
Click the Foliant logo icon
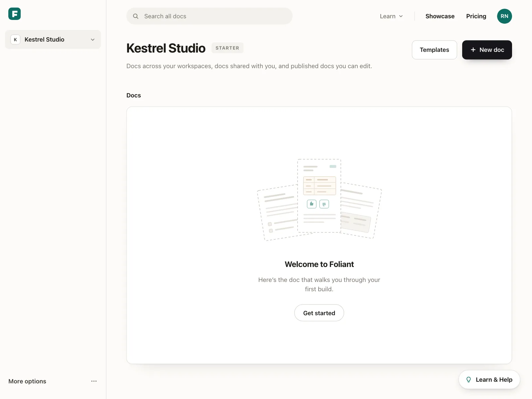[x=14, y=14]
